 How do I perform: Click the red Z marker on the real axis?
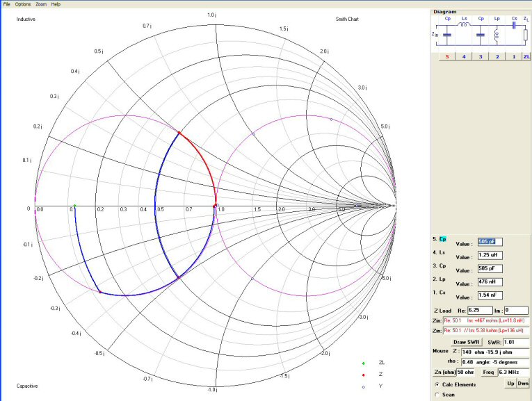[x=215, y=205]
